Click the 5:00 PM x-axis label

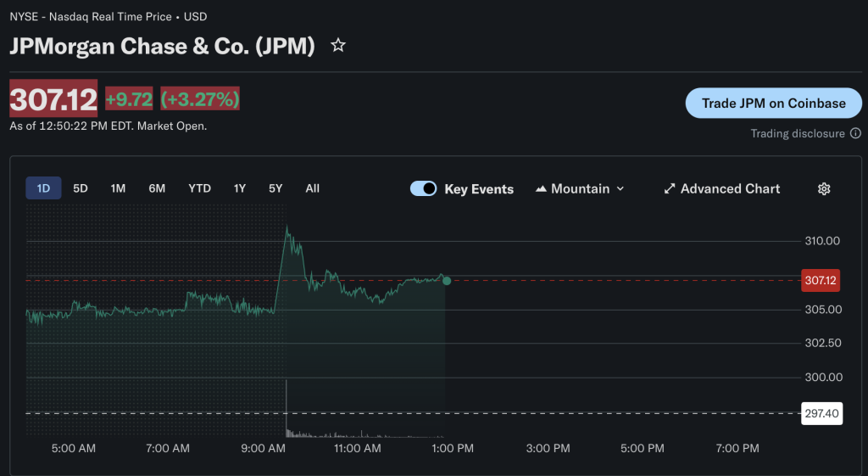pyautogui.click(x=643, y=448)
